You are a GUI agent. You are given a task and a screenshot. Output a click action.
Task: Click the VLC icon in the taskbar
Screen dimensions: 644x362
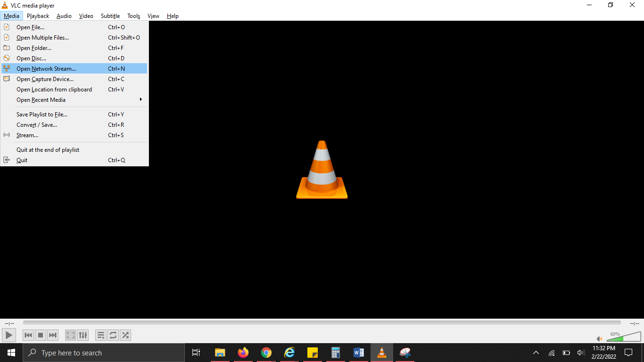382,353
